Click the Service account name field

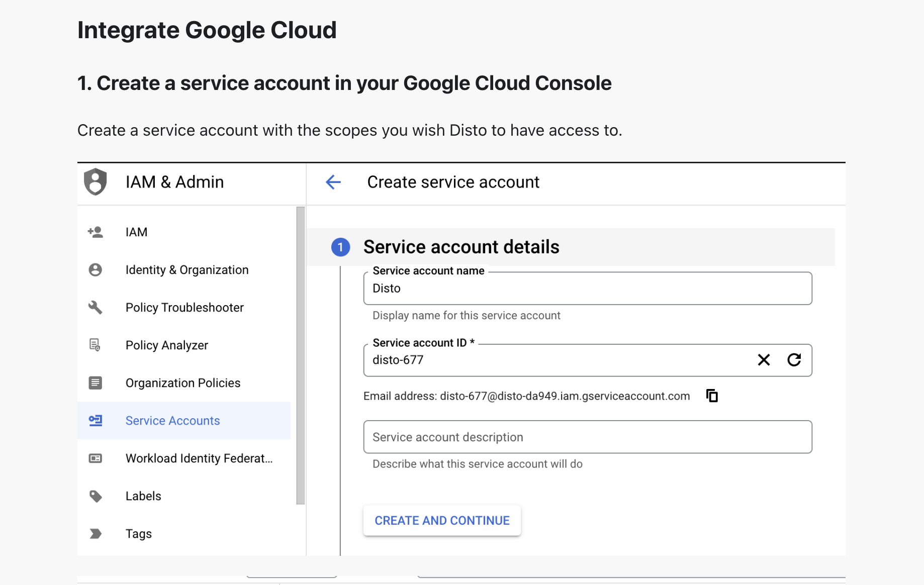tap(587, 288)
